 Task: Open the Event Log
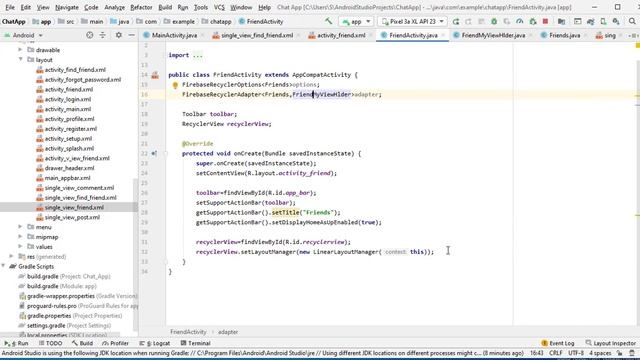pos(558,343)
